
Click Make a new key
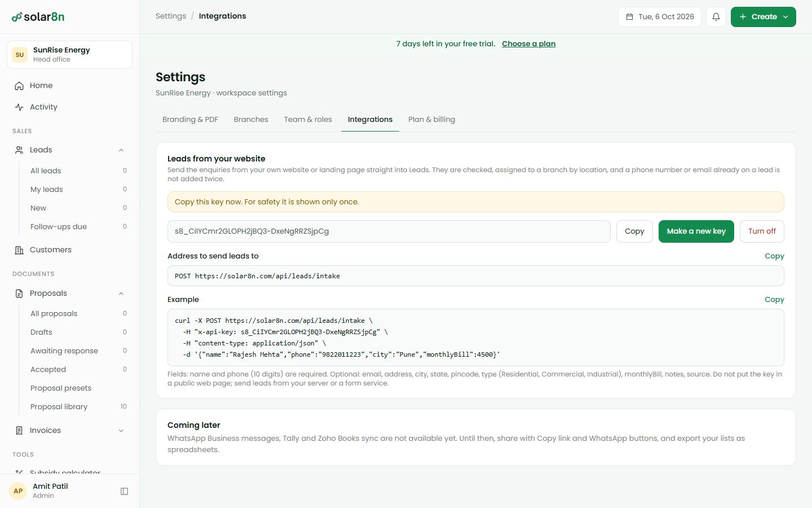click(696, 231)
